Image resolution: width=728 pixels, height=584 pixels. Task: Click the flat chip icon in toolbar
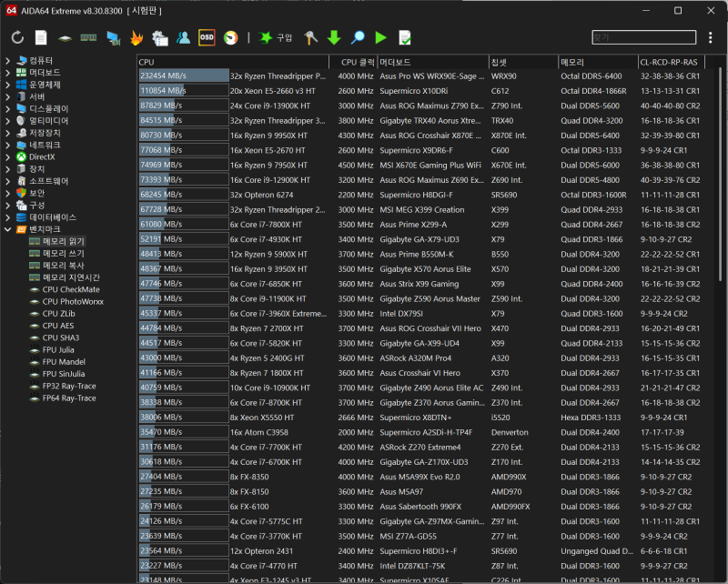click(65, 38)
